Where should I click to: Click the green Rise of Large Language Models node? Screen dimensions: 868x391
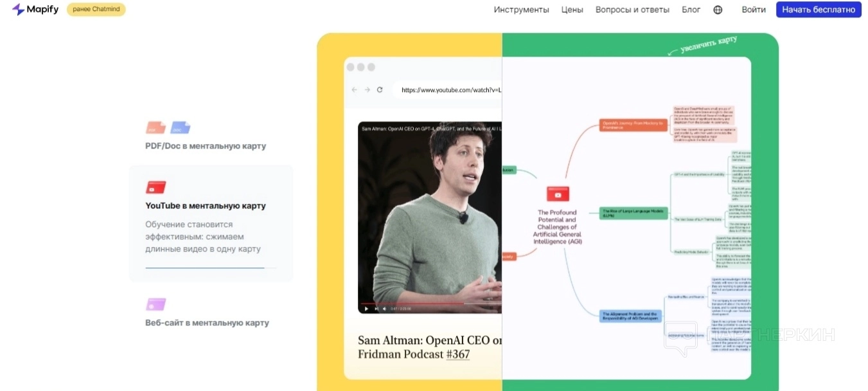click(x=633, y=213)
